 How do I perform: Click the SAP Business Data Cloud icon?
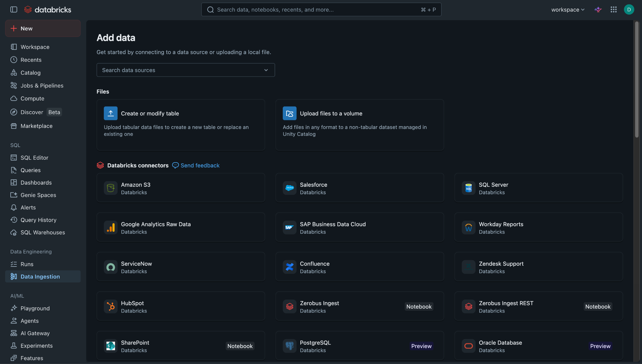pos(290,228)
